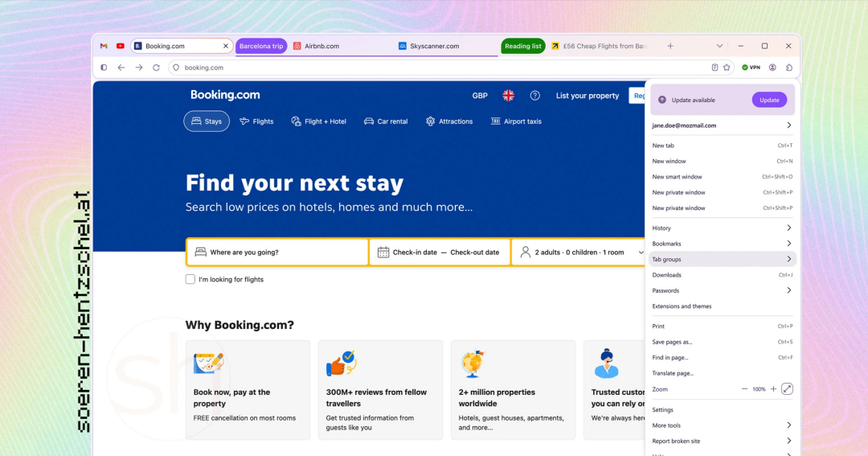This screenshot has height=456, width=868.
Task: Open Settings from menu
Action: click(x=722, y=410)
